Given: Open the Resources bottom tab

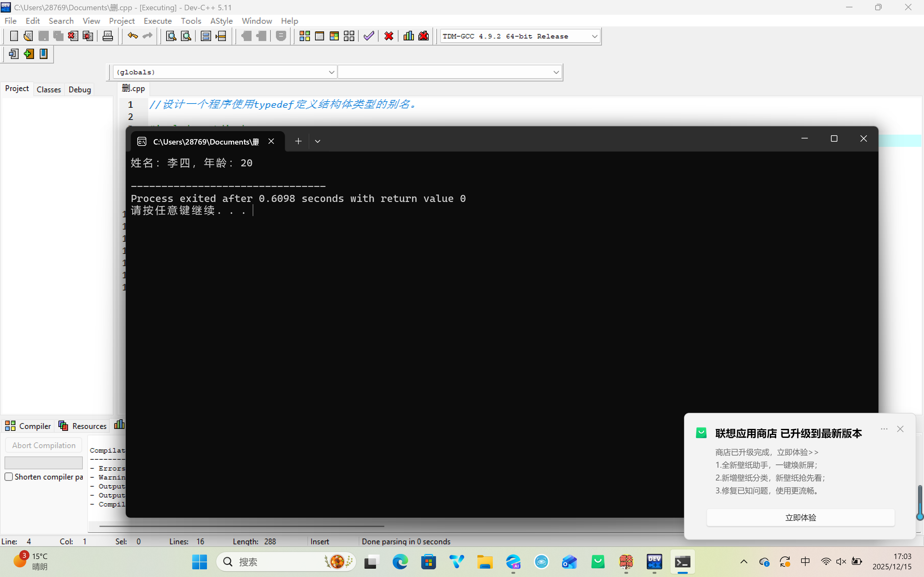Looking at the screenshot, I should click(x=82, y=426).
